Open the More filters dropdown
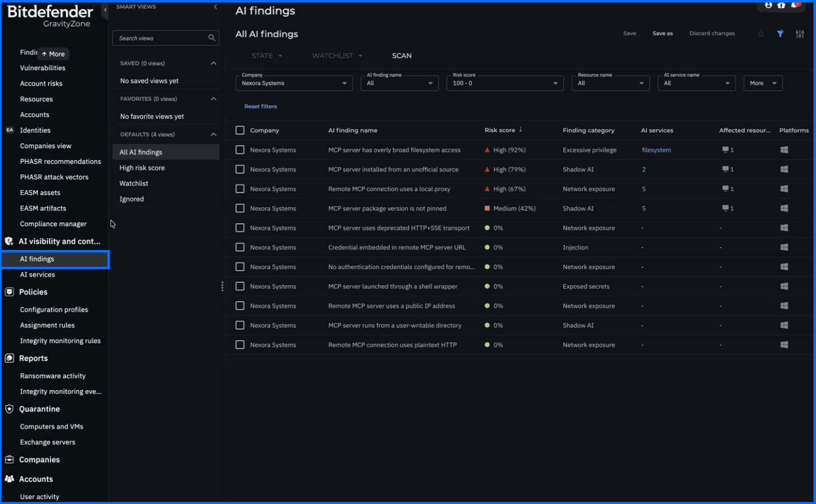 click(763, 83)
